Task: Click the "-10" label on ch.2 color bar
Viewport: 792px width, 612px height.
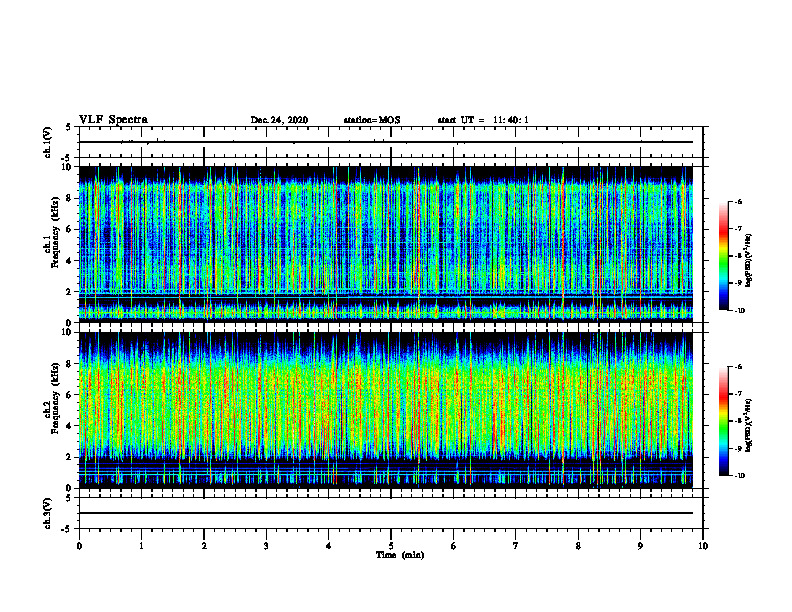Action: [x=740, y=476]
